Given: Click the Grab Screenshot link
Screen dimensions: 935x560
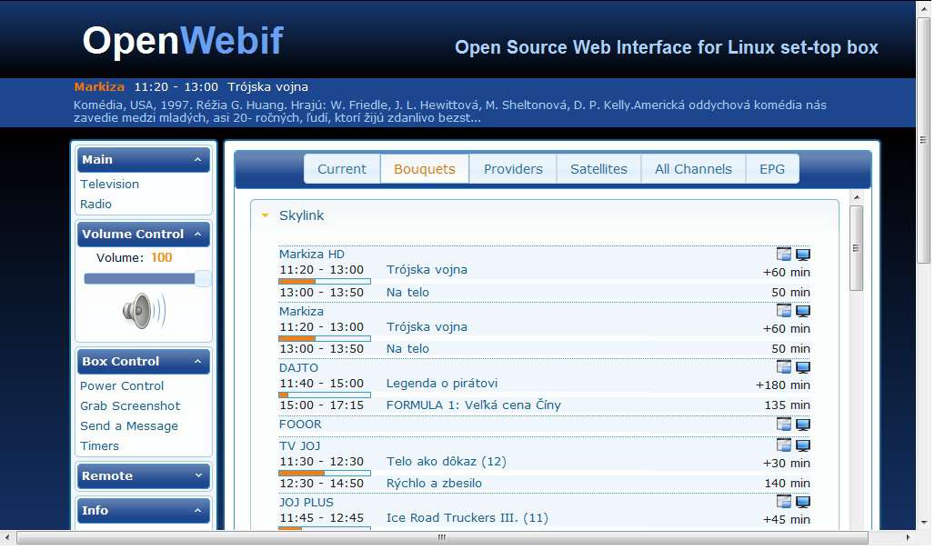Looking at the screenshot, I should [x=130, y=406].
